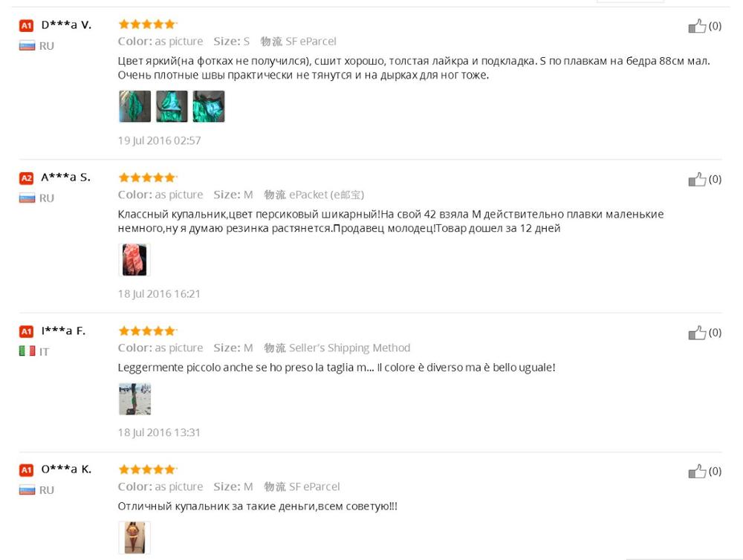Viewport: 743px width, 560px height.
Task: Open third green swimsuit photo thumbnail
Action: click(x=209, y=107)
